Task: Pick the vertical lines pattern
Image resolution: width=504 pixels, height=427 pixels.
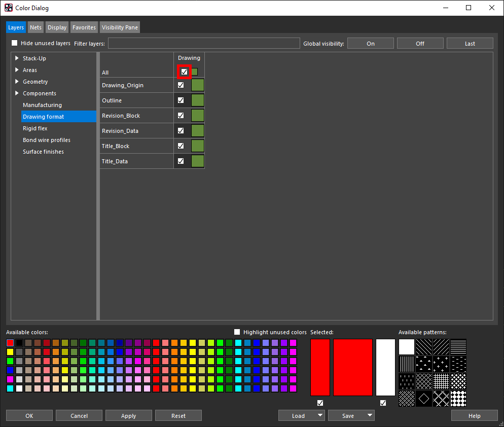Action: click(407, 364)
